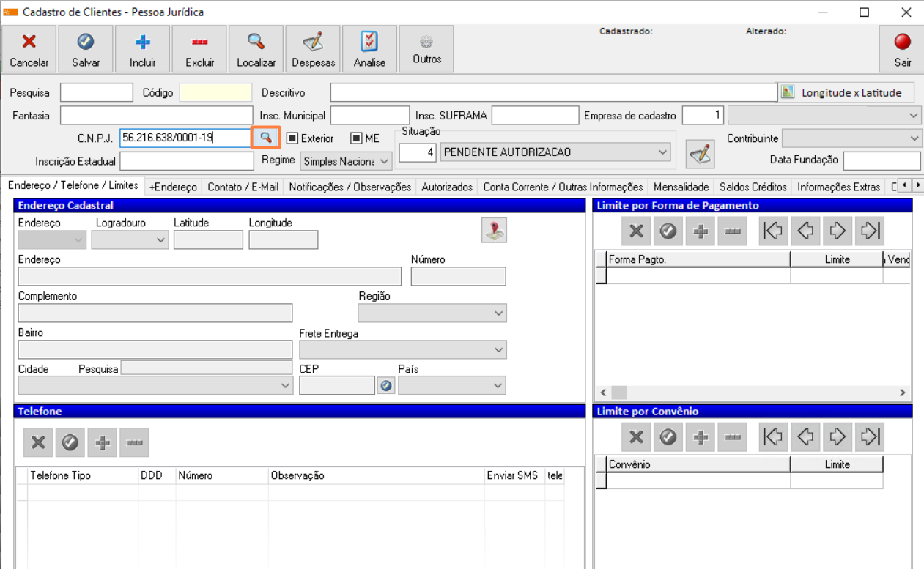Click the CEP validate check icon
This screenshot has width=924, height=569.
coord(386,385)
